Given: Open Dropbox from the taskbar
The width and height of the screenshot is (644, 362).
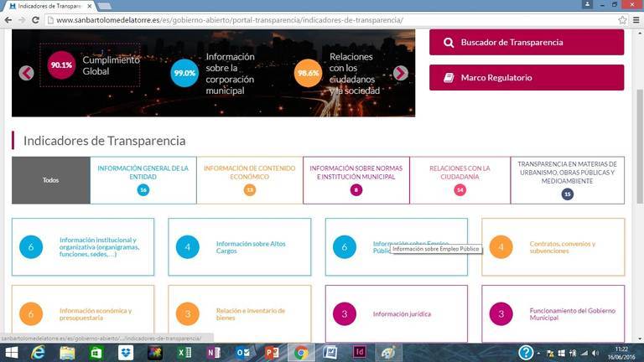Looking at the screenshot, I should pyautogui.click(x=126, y=353).
